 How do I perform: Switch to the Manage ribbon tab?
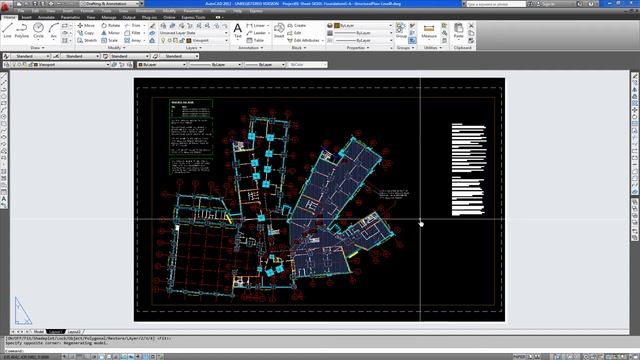click(x=109, y=17)
